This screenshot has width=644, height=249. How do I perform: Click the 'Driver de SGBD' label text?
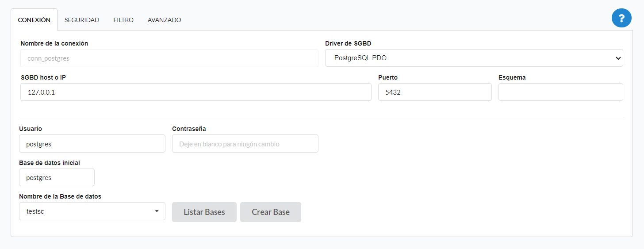coord(348,43)
